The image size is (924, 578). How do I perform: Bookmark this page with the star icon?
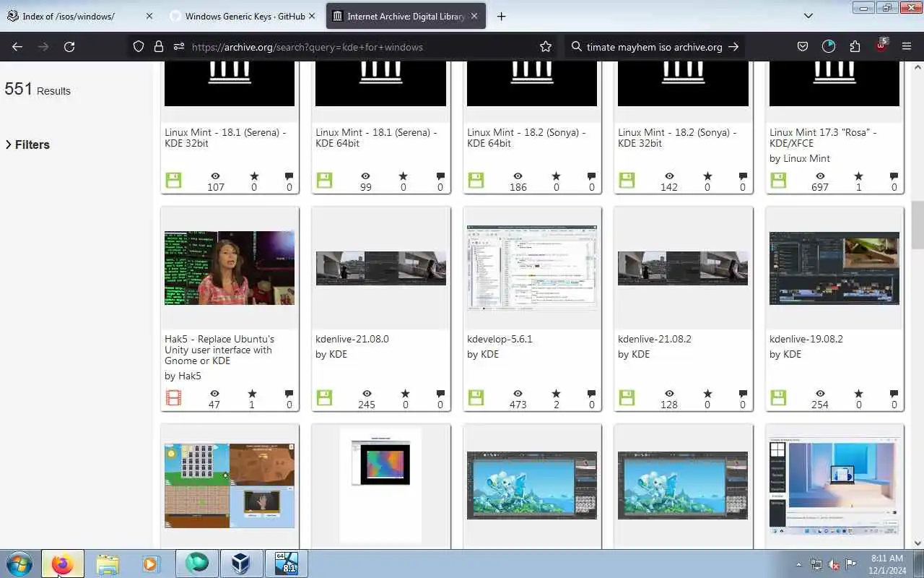(x=546, y=46)
